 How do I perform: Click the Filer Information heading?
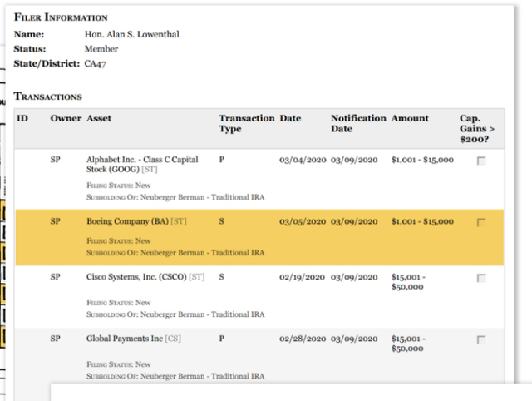tap(61, 17)
